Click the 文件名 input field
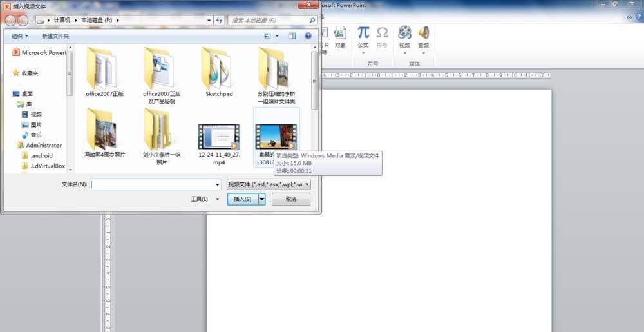 point(153,184)
